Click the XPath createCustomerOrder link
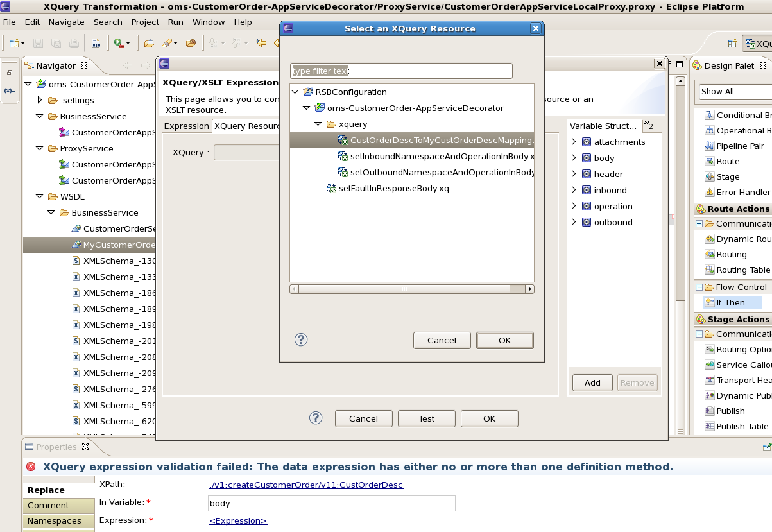This screenshot has height=532, width=772. point(306,485)
